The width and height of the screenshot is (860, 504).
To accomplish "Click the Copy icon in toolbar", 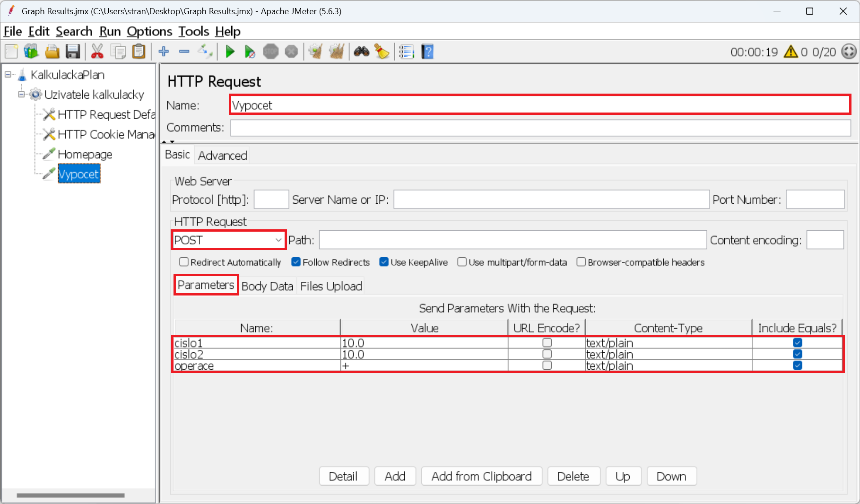I will 118,52.
